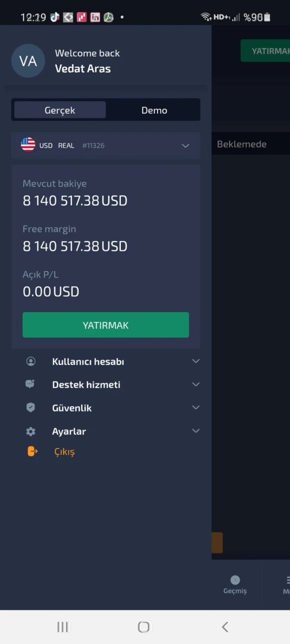Screen dimensions: 290x644
Task: Expand the Ayarlar section chevron
Action: coord(196,431)
